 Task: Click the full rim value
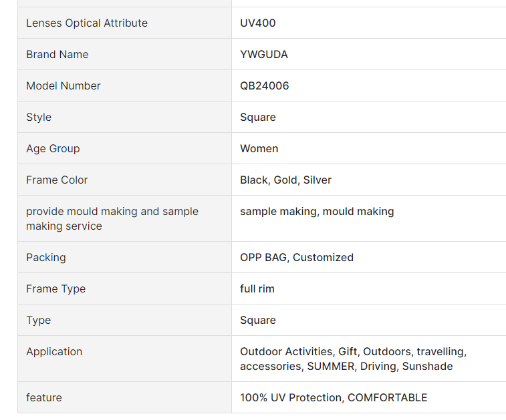click(257, 289)
